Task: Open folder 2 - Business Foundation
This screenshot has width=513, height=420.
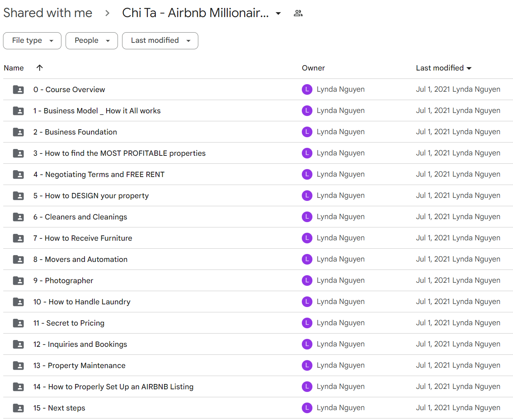Action: pos(75,132)
